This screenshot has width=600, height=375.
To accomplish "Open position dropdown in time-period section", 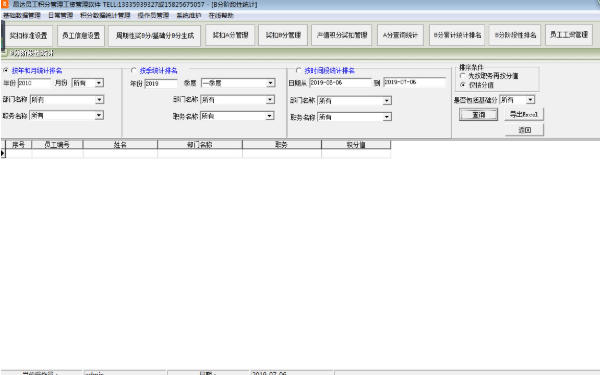I will (387, 117).
